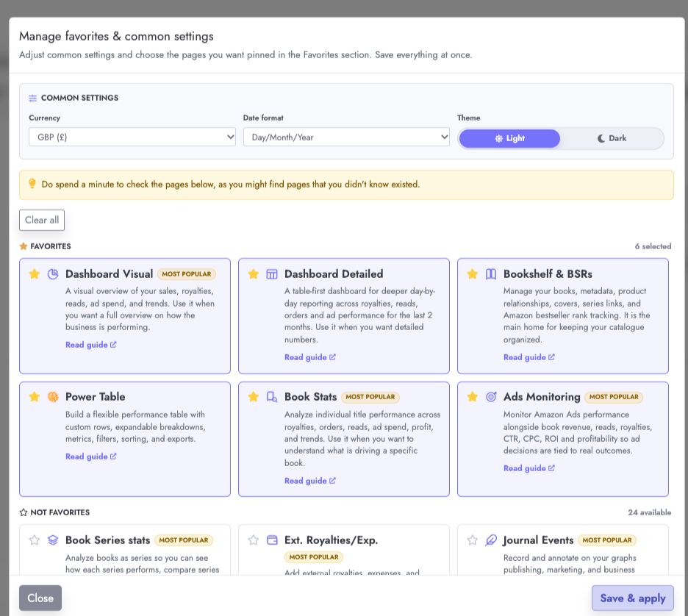Screen dimensions: 688x616
Task: Open Power Table Read guide link
Action: [x=91, y=456]
